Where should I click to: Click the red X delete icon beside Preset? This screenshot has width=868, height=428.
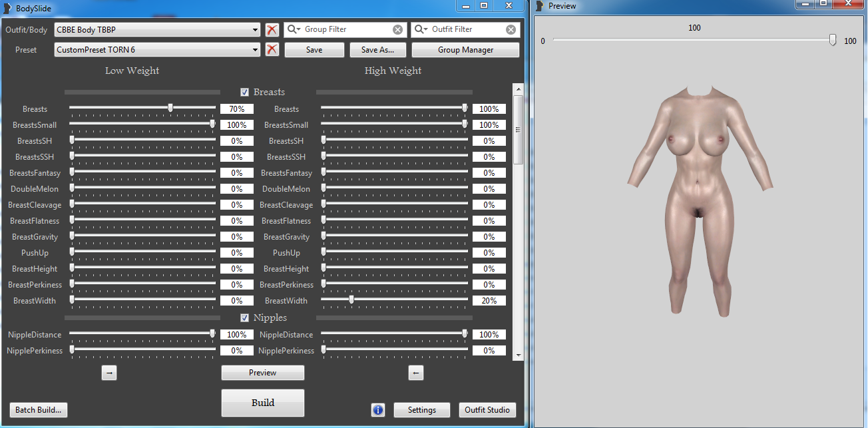click(272, 50)
